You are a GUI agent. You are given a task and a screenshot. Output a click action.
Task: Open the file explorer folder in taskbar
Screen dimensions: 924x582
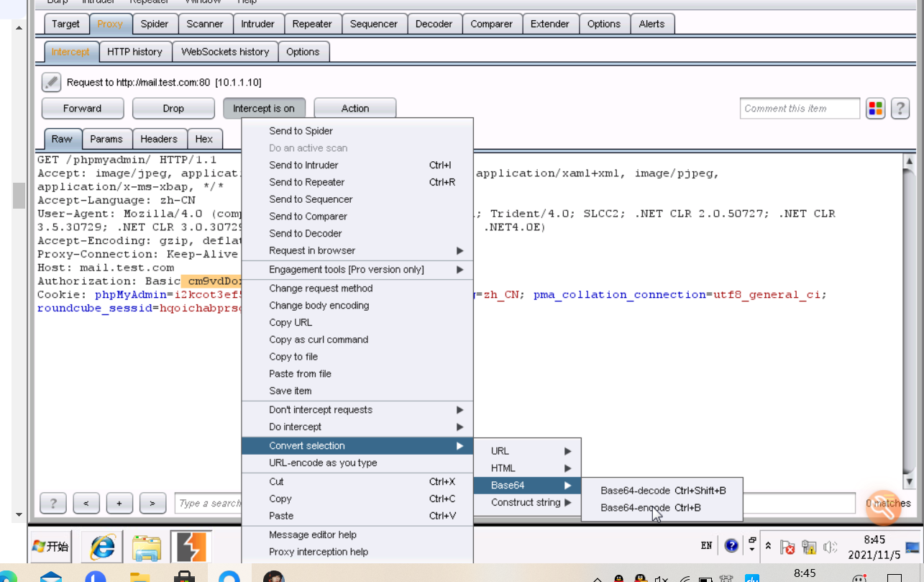point(147,547)
